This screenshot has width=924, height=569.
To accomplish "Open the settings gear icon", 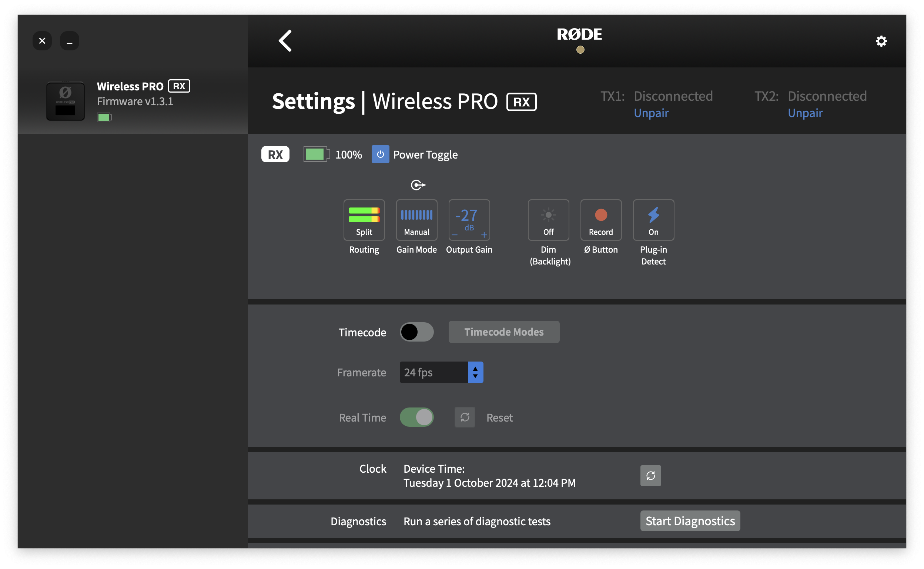I will (881, 41).
